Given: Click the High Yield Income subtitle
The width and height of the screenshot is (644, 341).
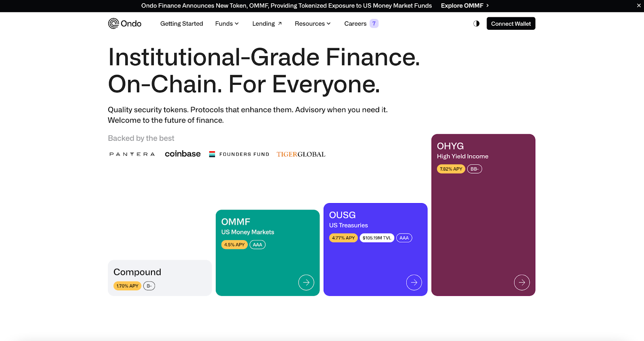Looking at the screenshot, I should 463,156.
